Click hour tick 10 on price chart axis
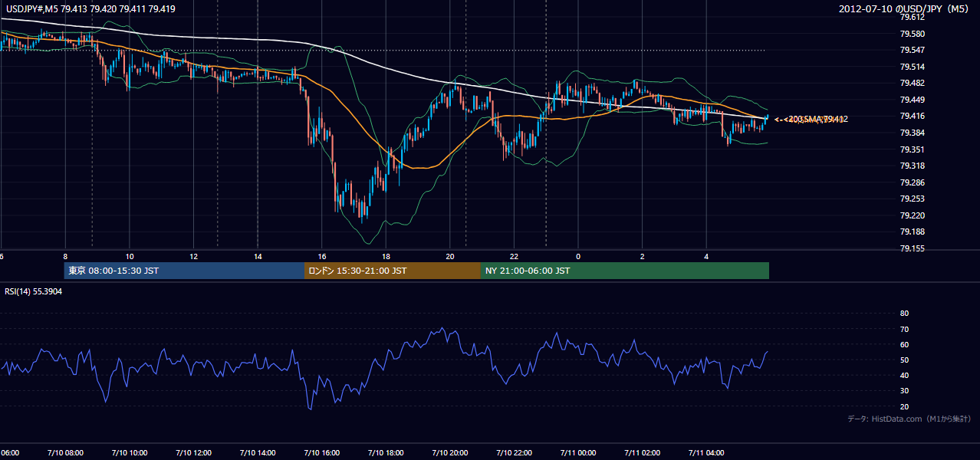Image resolution: width=980 pixels, height=460 pixels. [130, 257]
